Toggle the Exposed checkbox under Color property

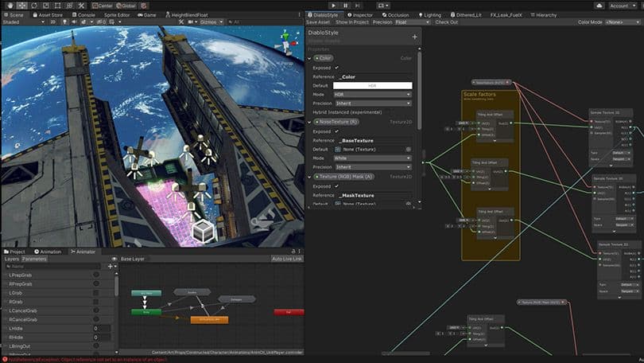(x=336, y=68)
